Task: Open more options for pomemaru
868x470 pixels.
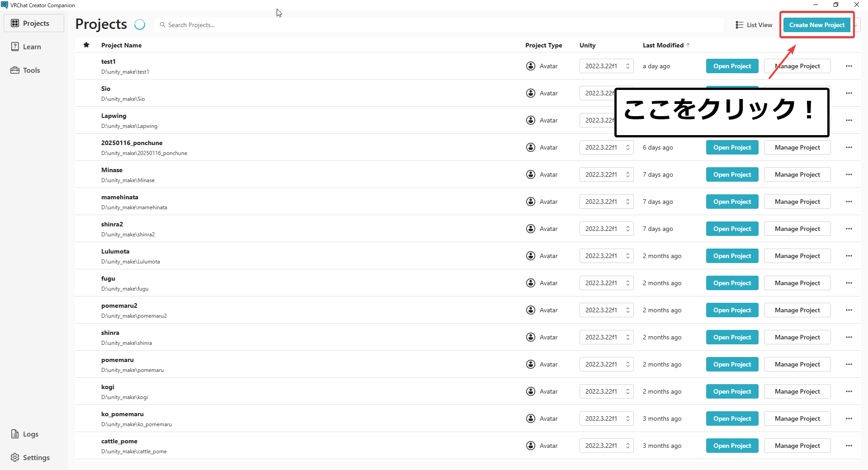Action: (849, 364)
